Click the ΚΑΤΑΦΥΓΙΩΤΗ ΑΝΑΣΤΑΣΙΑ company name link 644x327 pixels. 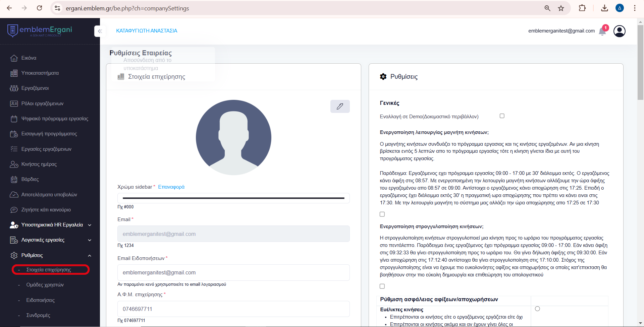point(147,31)
